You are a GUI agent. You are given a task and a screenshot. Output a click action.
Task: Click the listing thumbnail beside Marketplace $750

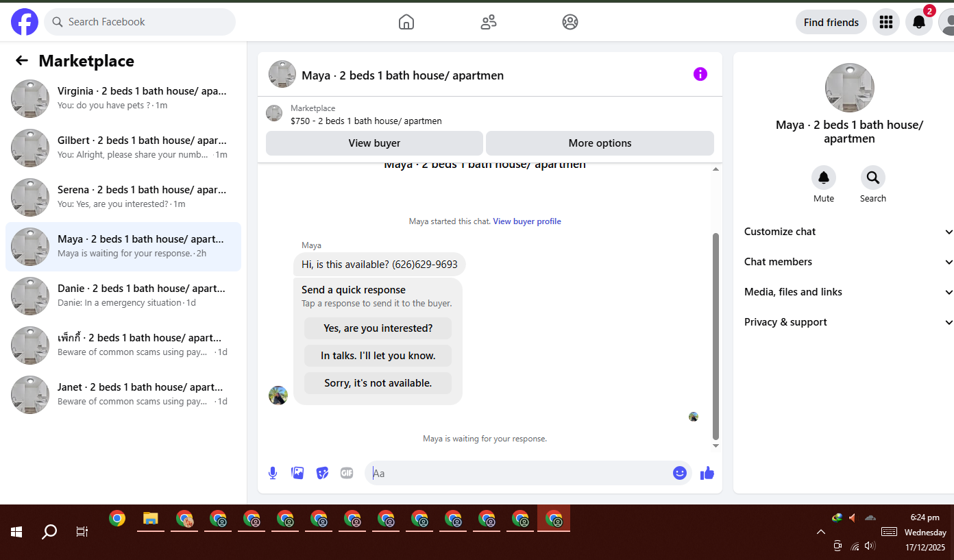274,113
